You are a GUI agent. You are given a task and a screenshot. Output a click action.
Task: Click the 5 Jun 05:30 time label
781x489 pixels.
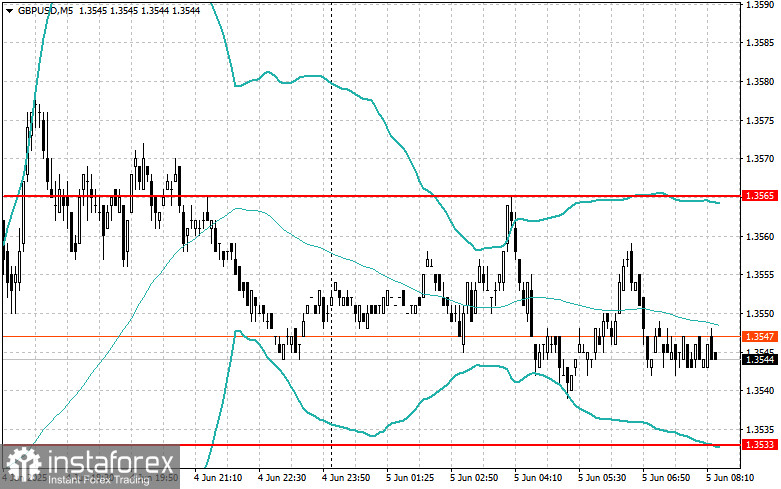tap(602, 478)
